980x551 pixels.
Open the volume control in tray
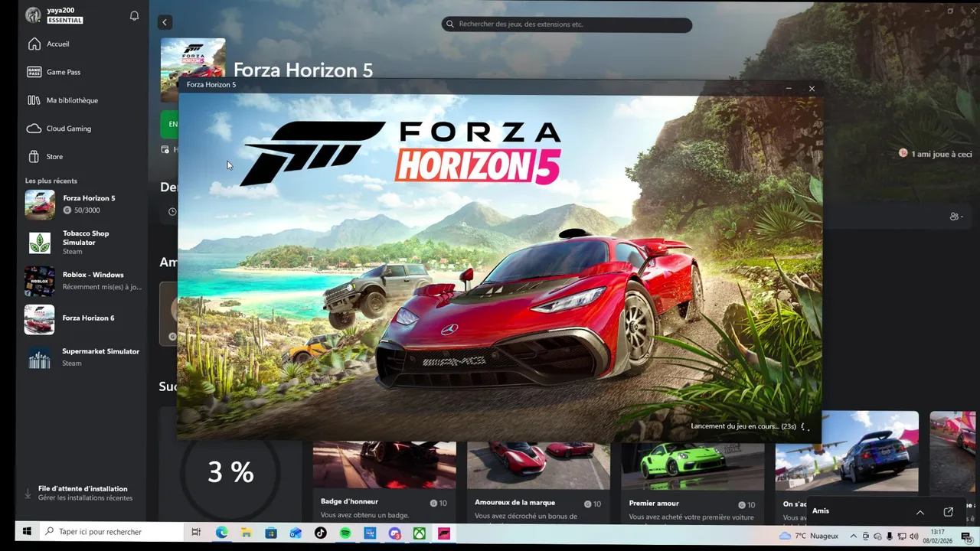click(x=913, y=536)
